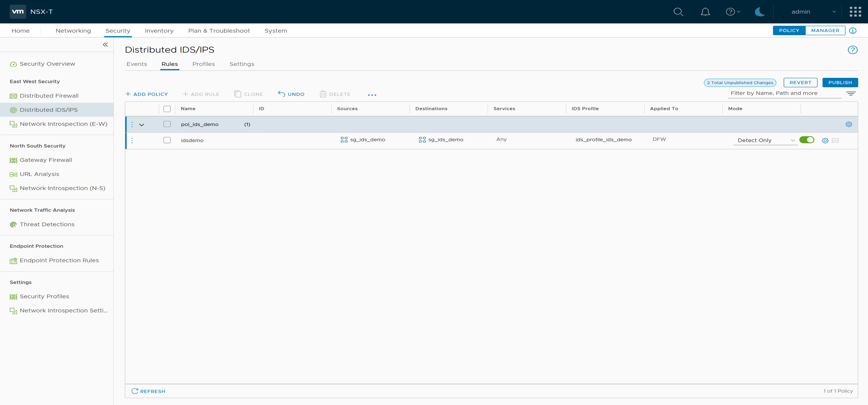Screen dimensions: 868x405
Task: Toggle the idsdemo rule enable switch
Action: point(806,140)
